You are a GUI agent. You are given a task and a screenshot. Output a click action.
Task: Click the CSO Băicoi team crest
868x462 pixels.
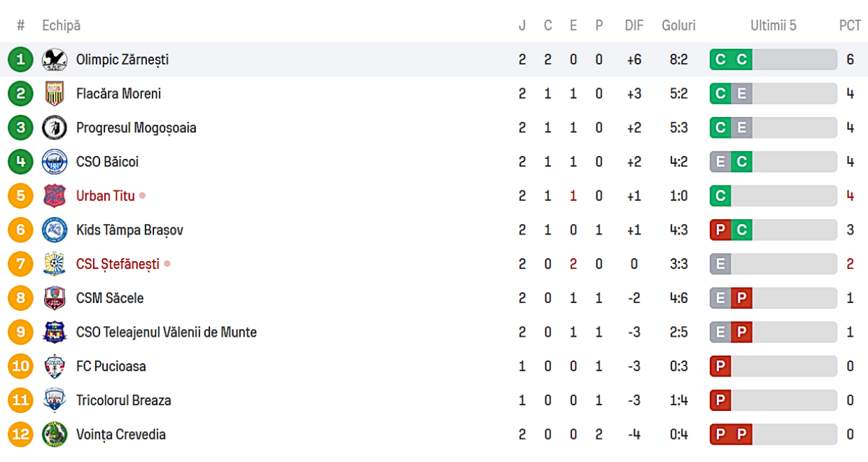tap(54, 162)
